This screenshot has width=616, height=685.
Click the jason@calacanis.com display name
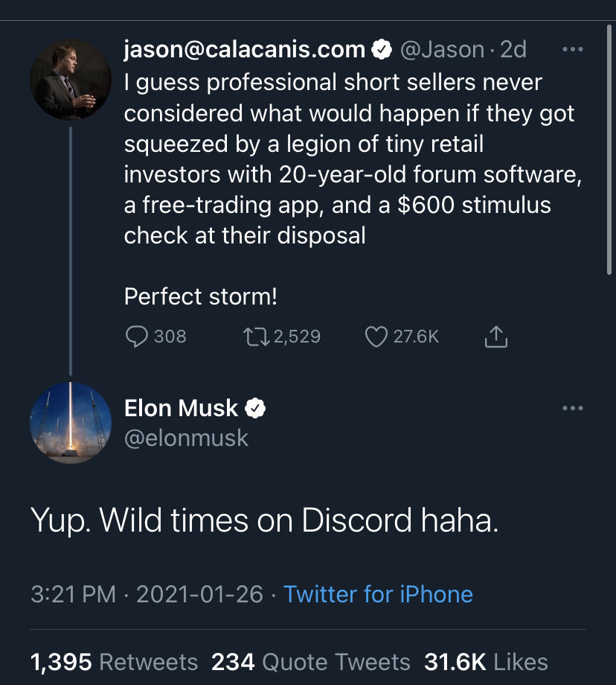[245, 50]
